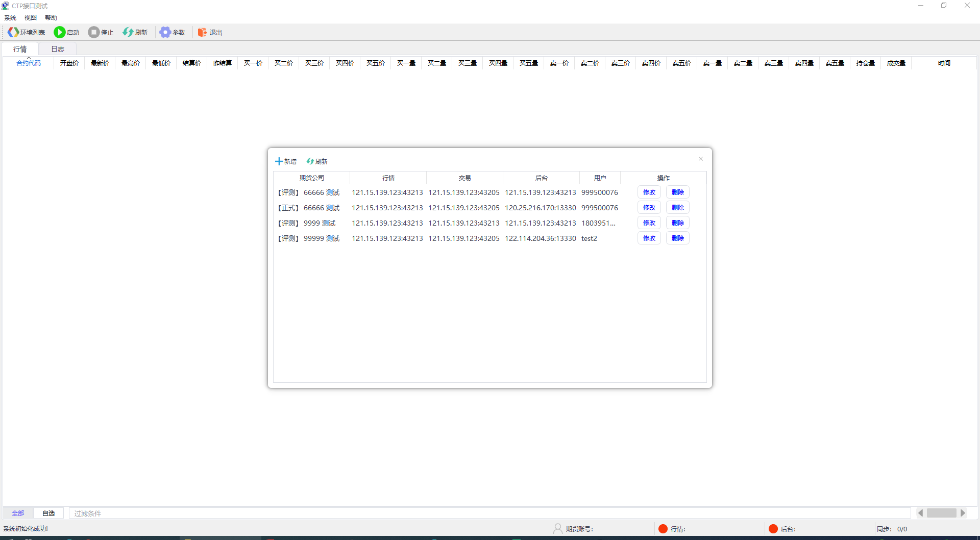This screenshot has width=980, height=540.
Task: Switch to the 日志 tab
Action: (x=58, y=49)
